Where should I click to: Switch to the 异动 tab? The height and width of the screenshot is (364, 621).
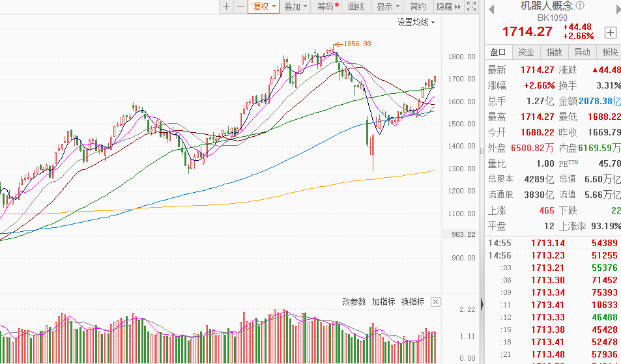(582, 53)
